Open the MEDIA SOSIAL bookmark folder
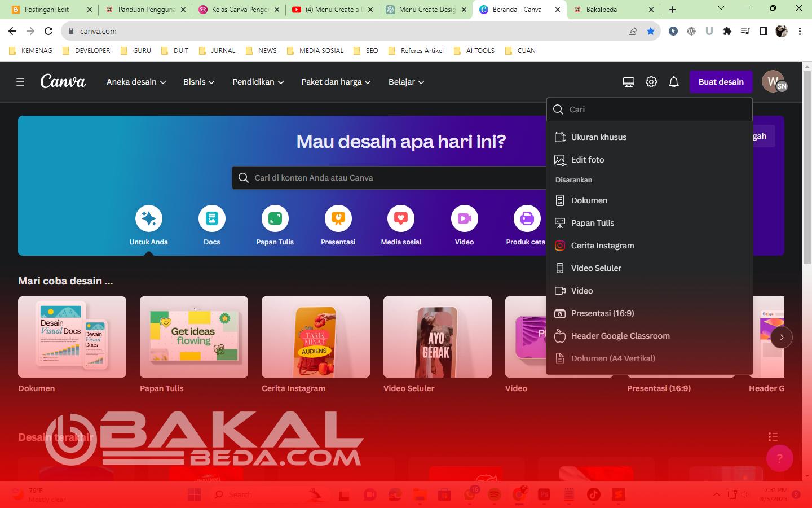Screen dimensions: 812x508 point(316,51)
